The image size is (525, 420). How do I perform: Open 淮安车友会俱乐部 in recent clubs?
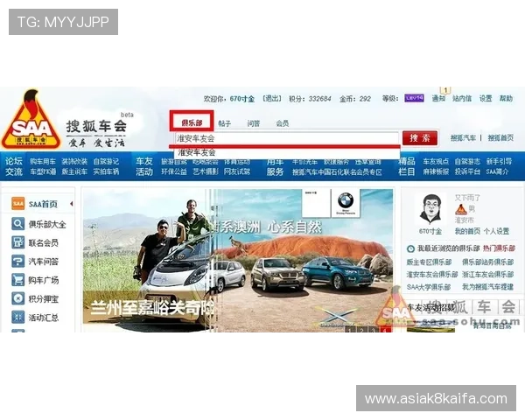coord(432,275)
